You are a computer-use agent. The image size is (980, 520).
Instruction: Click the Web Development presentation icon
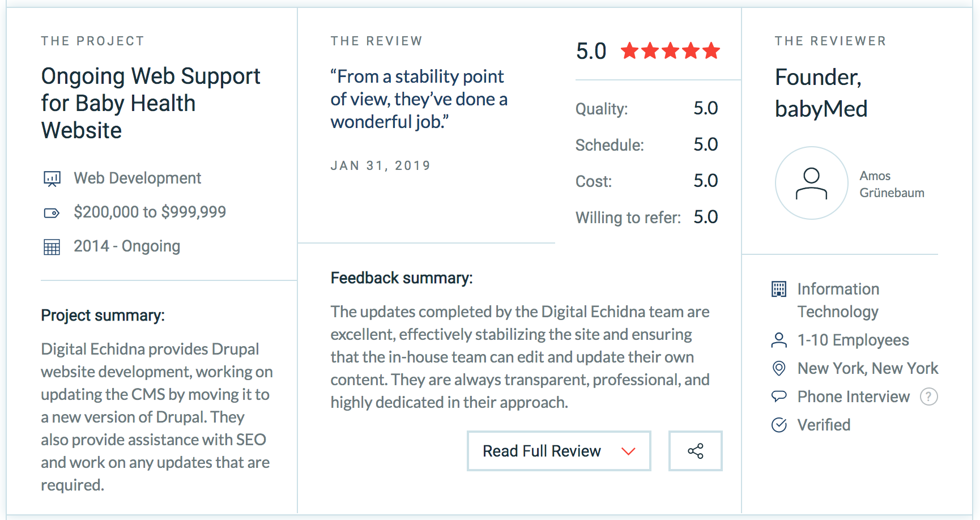52,179
